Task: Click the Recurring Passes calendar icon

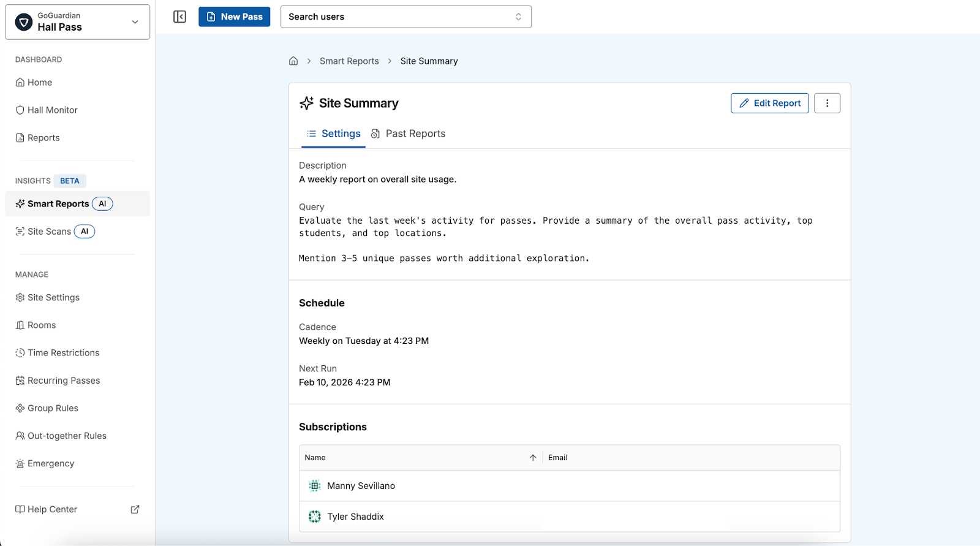Action: tap(20, 381)
